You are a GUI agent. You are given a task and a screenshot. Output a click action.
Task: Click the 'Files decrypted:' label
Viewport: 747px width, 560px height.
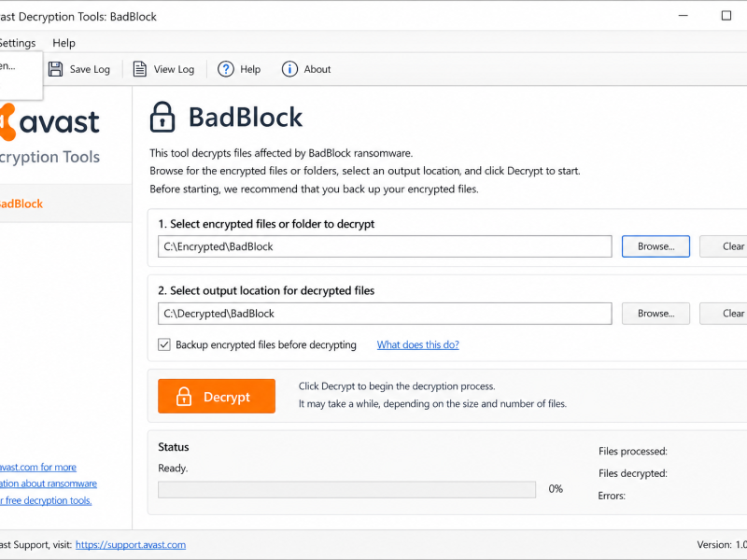click(x=633, y=473)
